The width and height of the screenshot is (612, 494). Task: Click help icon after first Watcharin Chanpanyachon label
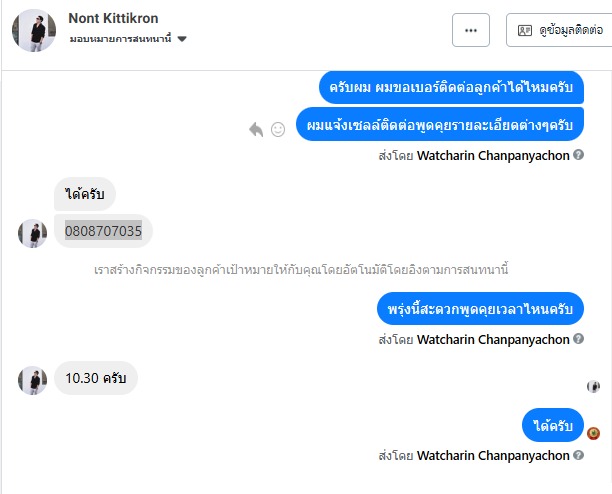tap(579, 155)
